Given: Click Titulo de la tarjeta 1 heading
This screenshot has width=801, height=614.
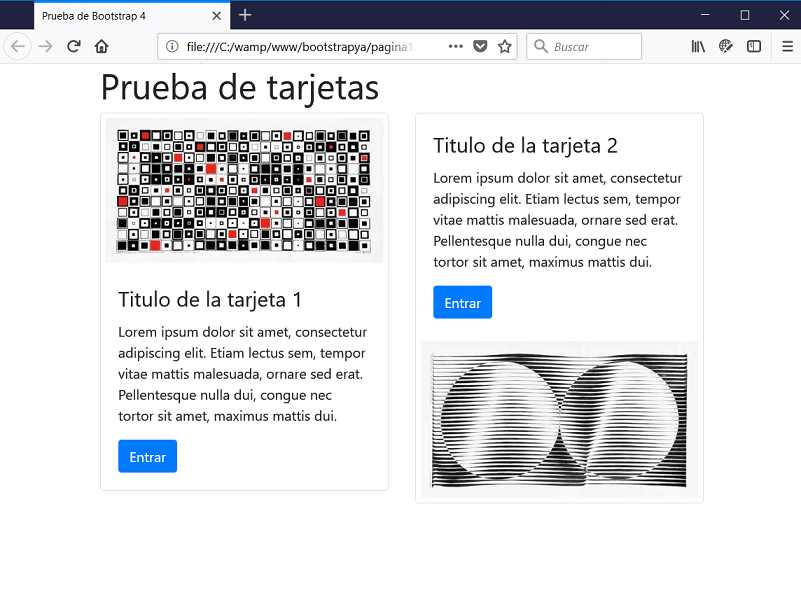Looking at the screenshot, I should [x=210, y=299].
